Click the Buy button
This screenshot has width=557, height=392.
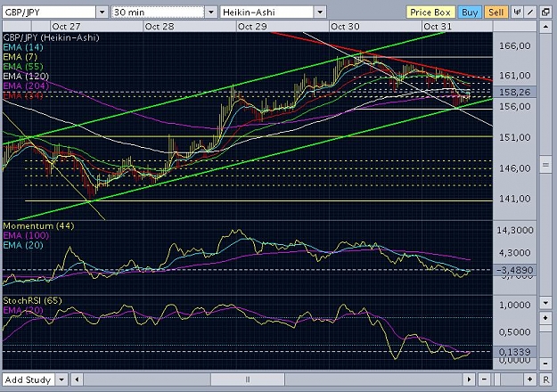point(470,12)
